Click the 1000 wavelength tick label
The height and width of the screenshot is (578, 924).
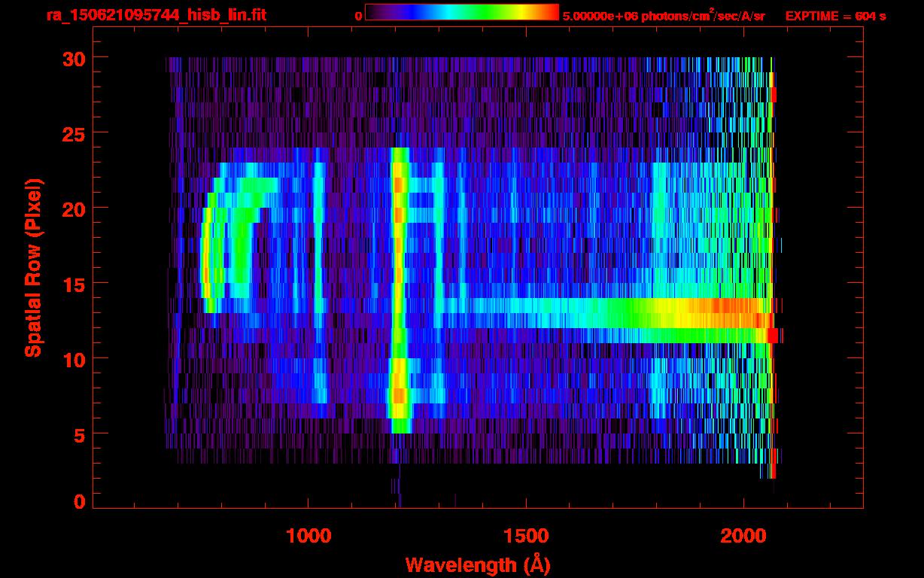(x=308, y=536)
